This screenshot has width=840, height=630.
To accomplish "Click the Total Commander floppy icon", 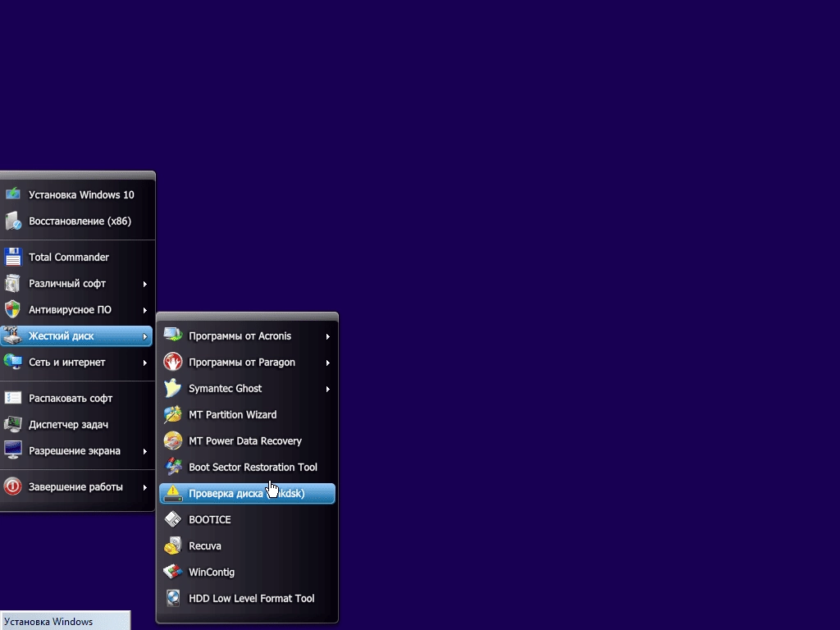I will (x=13, y=257).
